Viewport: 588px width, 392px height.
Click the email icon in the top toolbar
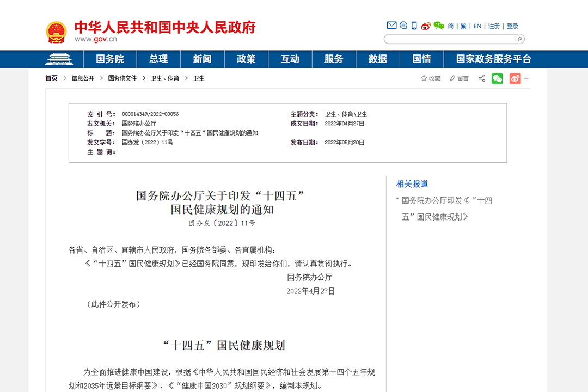(x=391, y=25)
